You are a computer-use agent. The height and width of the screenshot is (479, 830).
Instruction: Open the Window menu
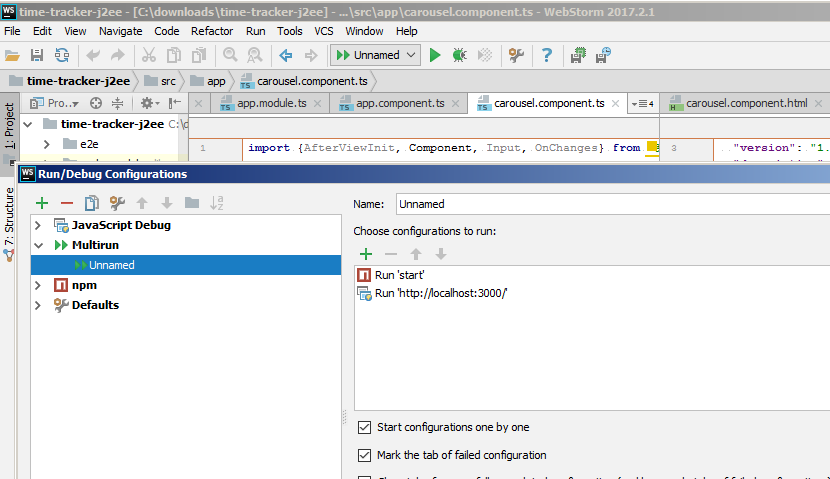point(364,31)
